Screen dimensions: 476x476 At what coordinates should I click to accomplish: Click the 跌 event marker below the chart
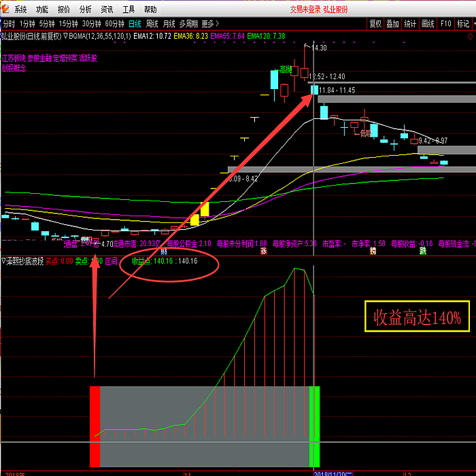[423, 251]
